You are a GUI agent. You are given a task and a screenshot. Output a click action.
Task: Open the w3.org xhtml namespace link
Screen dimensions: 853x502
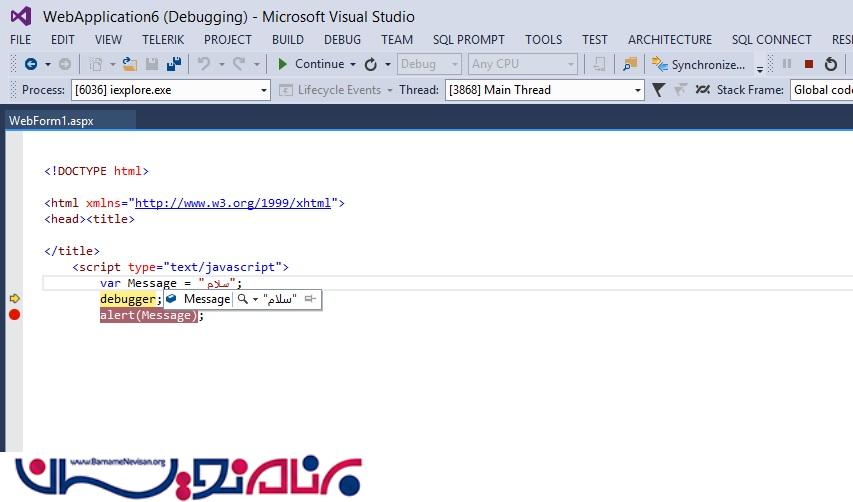[x=232, y=203]
